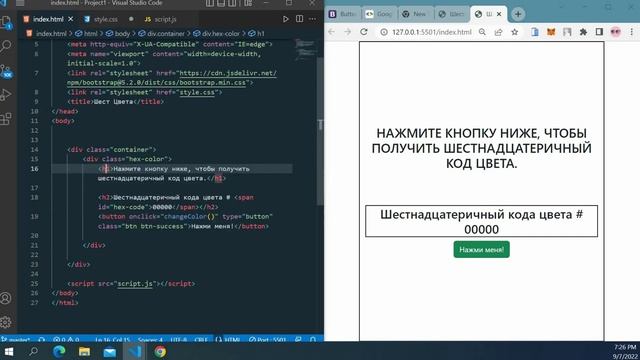Open the hamburger menu in VS Code title bar
Screen dimensions: 640x360
[20, 3]
